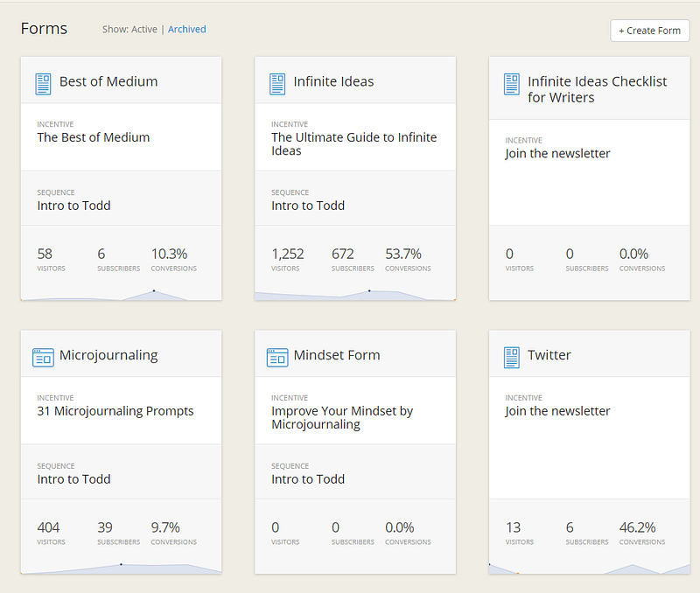Open the Mindset Form title
Viewport: 700px width, 593px height.
click(337, 355)
